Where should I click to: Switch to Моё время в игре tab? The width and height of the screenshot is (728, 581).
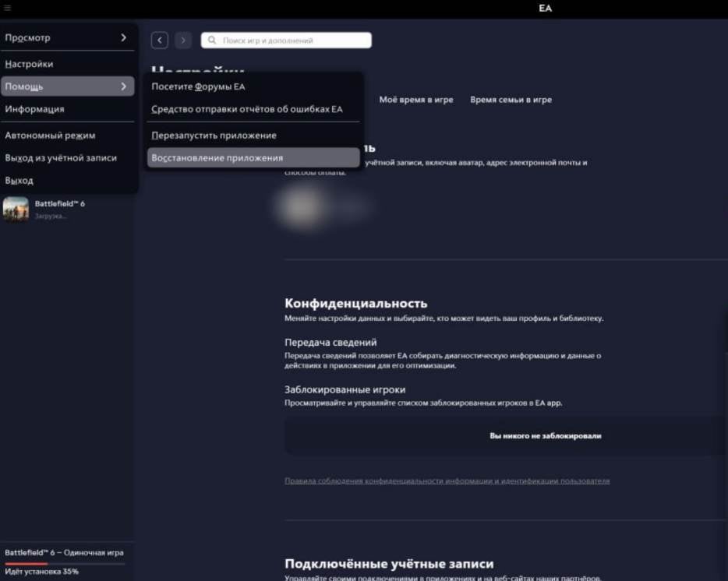(x=415, y=100)
